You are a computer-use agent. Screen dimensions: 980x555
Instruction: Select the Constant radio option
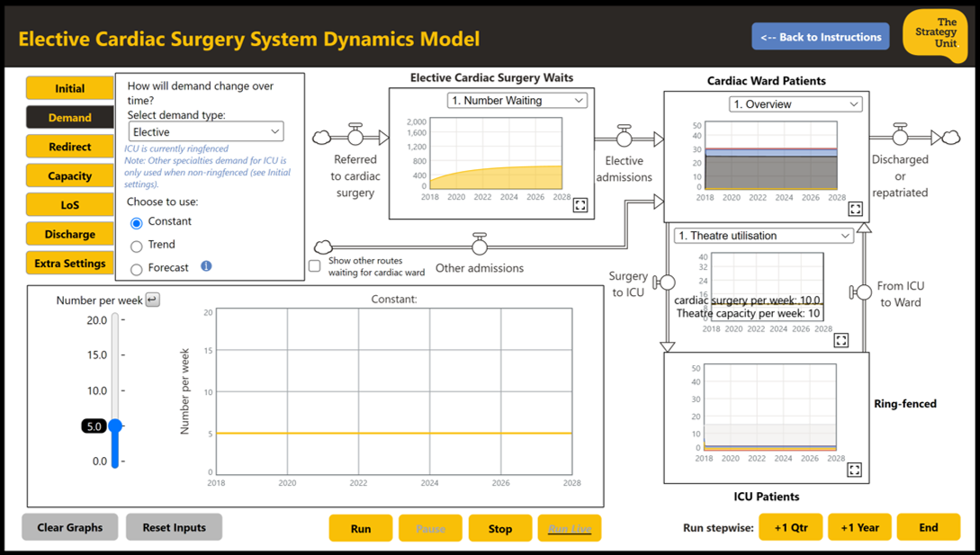click(137, 222)
